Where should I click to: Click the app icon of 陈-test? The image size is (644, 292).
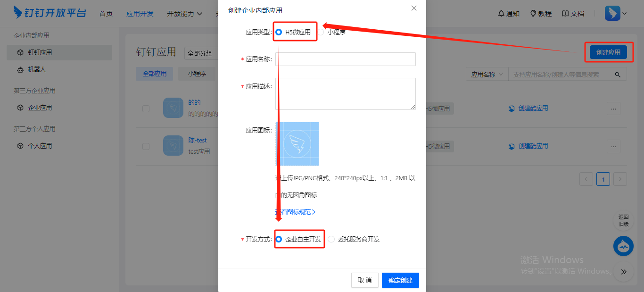[173, 146]
